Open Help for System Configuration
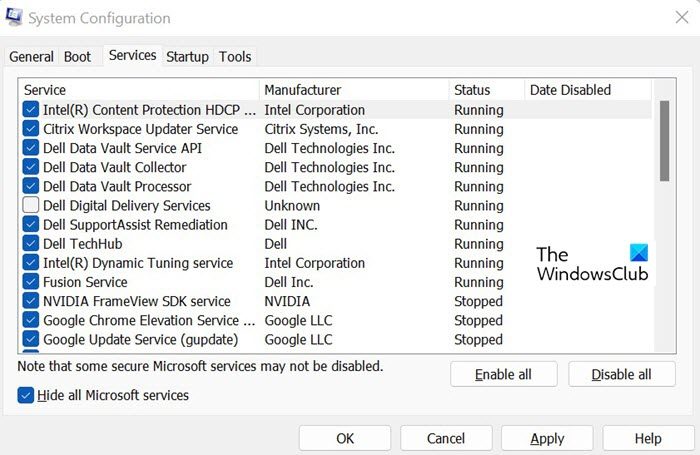 point(648,438)
